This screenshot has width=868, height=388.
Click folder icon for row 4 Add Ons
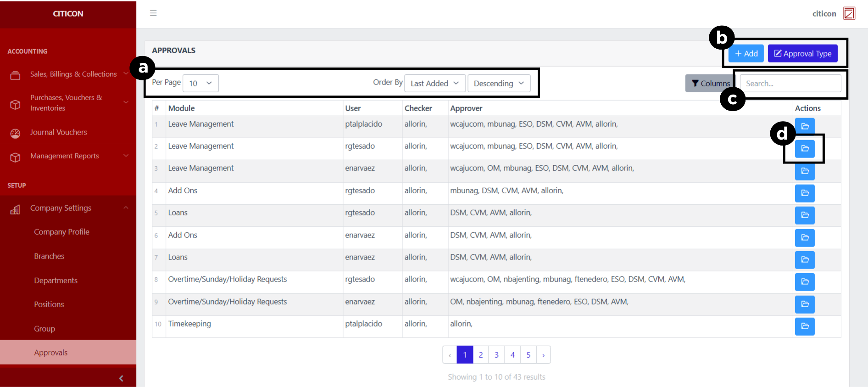coord(804,193)
